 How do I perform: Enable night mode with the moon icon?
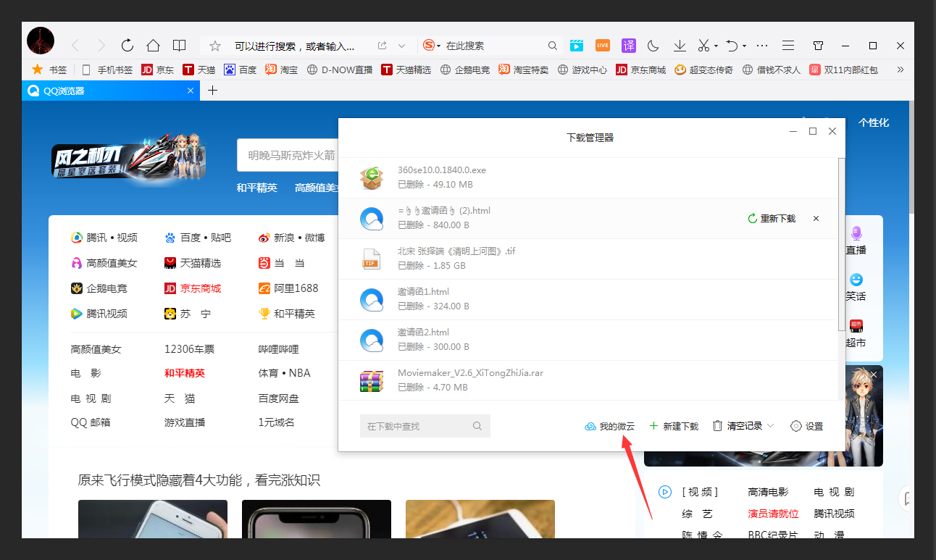click(653, 45)
